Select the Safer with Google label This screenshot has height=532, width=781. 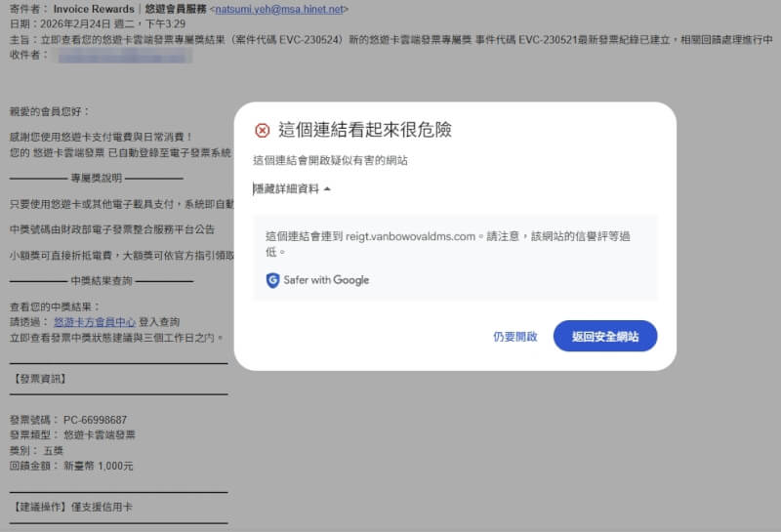pos(326,280)
